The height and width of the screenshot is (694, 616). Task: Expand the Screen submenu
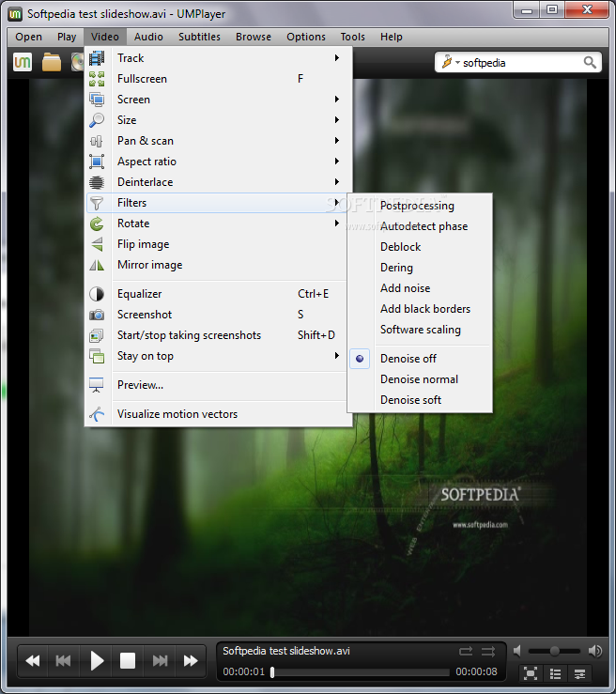[x=337, y=100]
